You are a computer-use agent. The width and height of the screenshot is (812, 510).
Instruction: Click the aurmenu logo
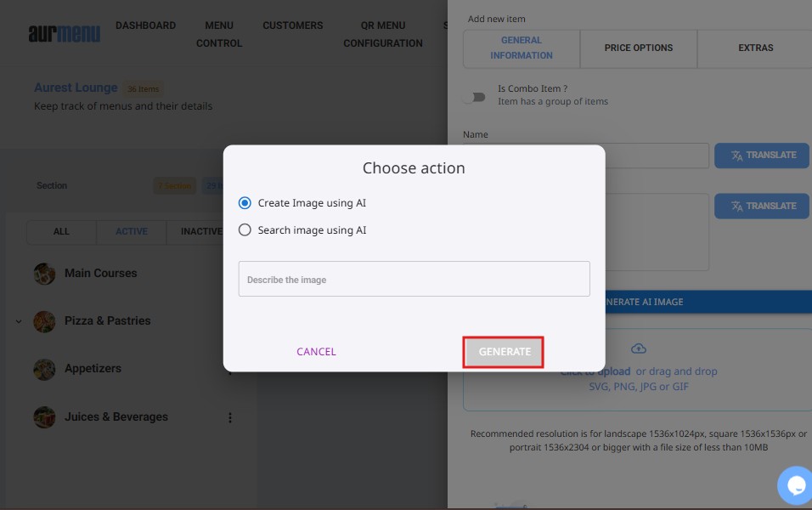[65, 34]
